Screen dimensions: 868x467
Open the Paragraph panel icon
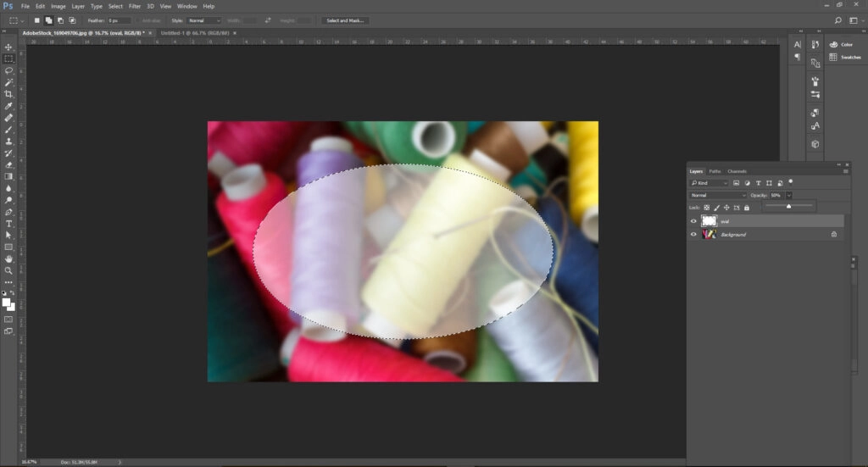(x=797, y=57)
